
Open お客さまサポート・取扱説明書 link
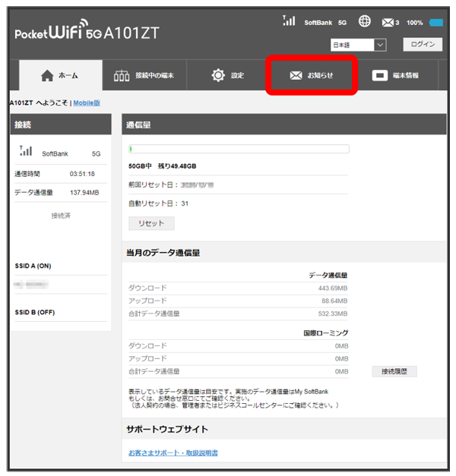tap(173, 452)
